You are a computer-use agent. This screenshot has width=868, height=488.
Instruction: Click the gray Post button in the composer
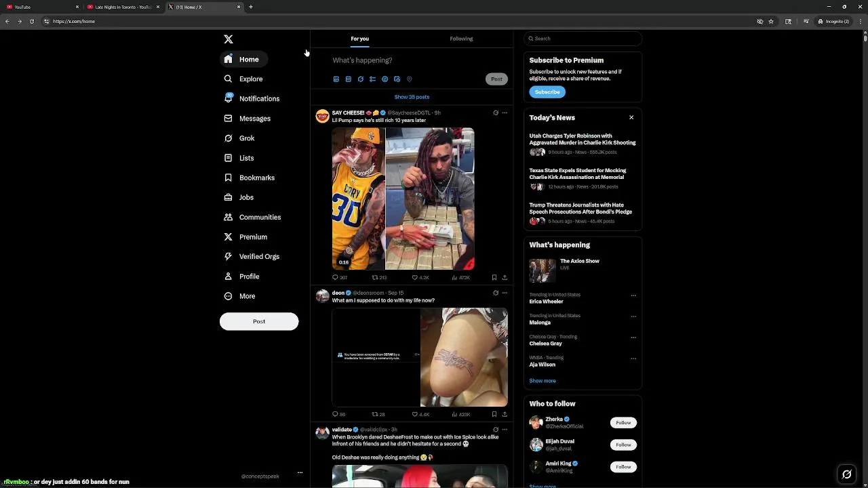(x=496, y=79)
